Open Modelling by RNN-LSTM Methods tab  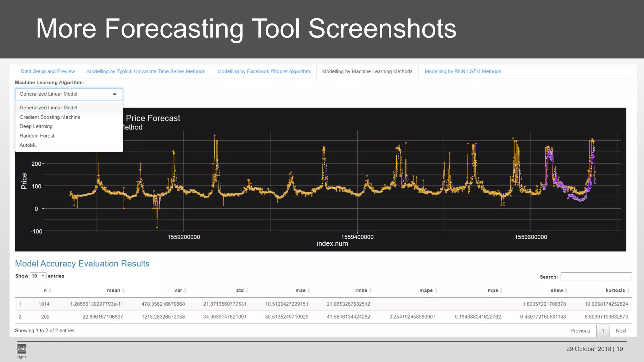tap(463, 72)
